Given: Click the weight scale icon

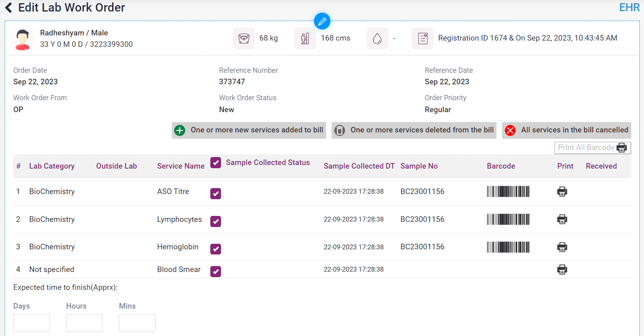Looking at the screenshot, I should [x=244, y=39].
